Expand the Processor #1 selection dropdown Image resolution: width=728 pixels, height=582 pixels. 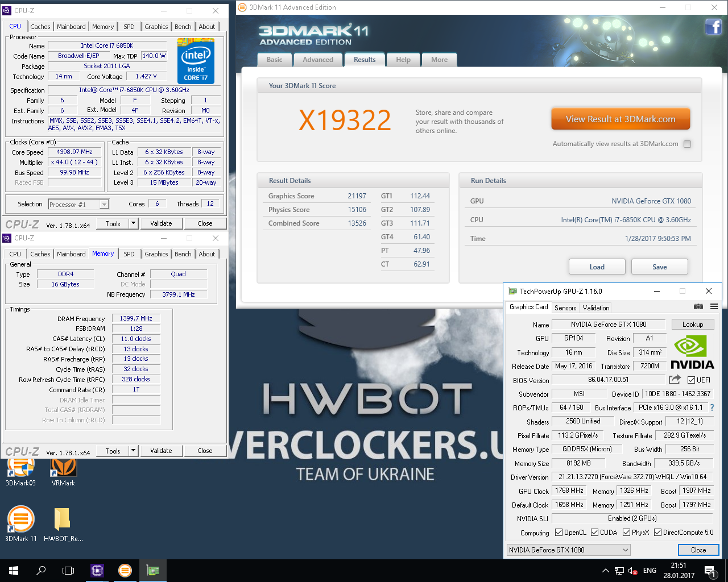point(104,205)
